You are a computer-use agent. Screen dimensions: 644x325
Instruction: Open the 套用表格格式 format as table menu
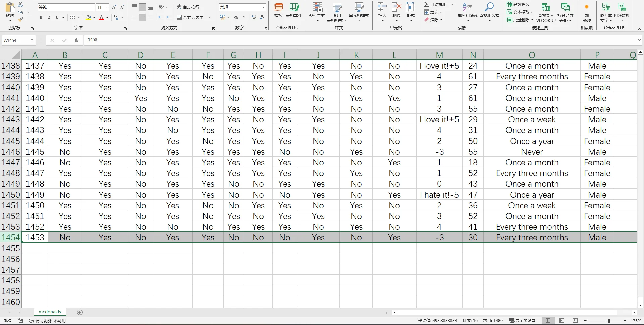(337, 13)
